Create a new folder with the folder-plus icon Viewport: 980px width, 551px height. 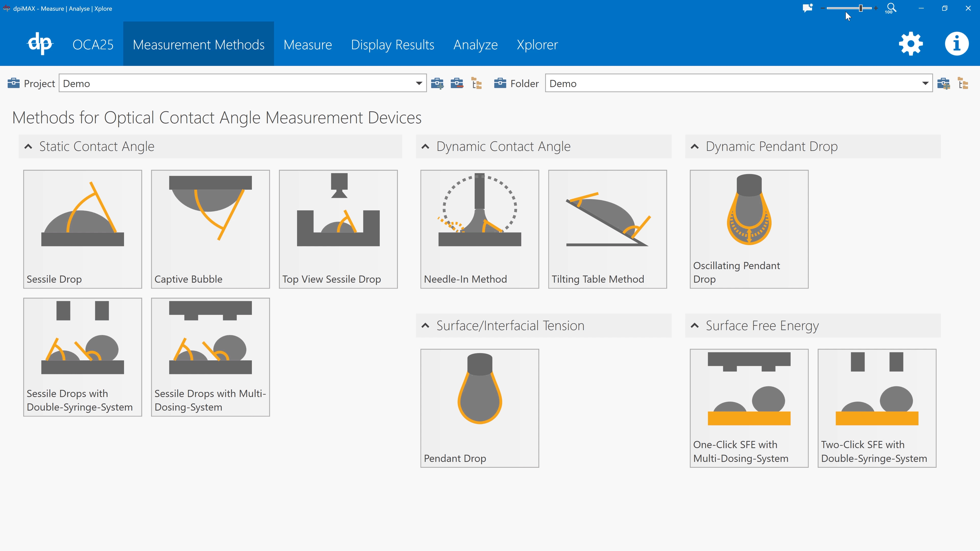coord(944,83)
